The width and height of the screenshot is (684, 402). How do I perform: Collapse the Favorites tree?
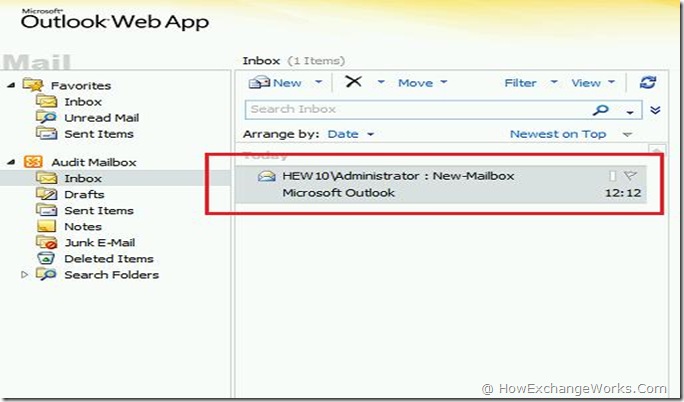tap(11, 85)
